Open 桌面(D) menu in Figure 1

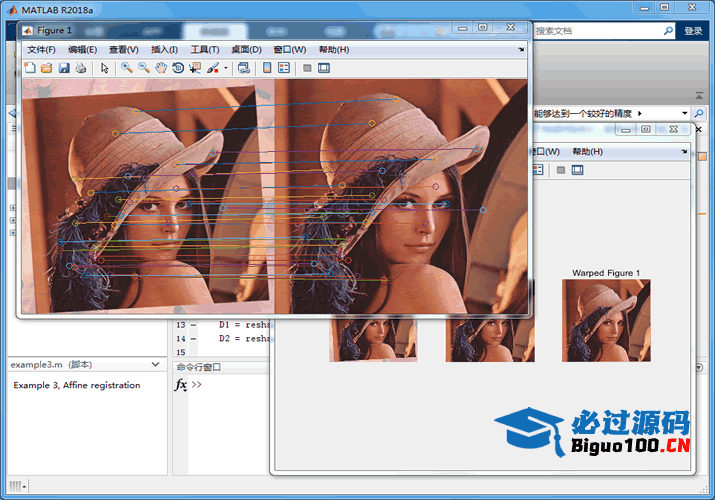point(246,49)
